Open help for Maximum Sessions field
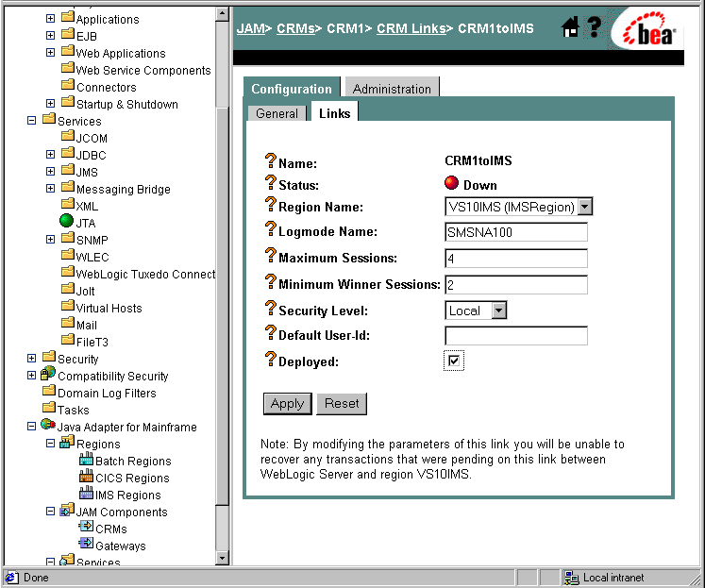The image size is (705, 588). tap(270, 256)
